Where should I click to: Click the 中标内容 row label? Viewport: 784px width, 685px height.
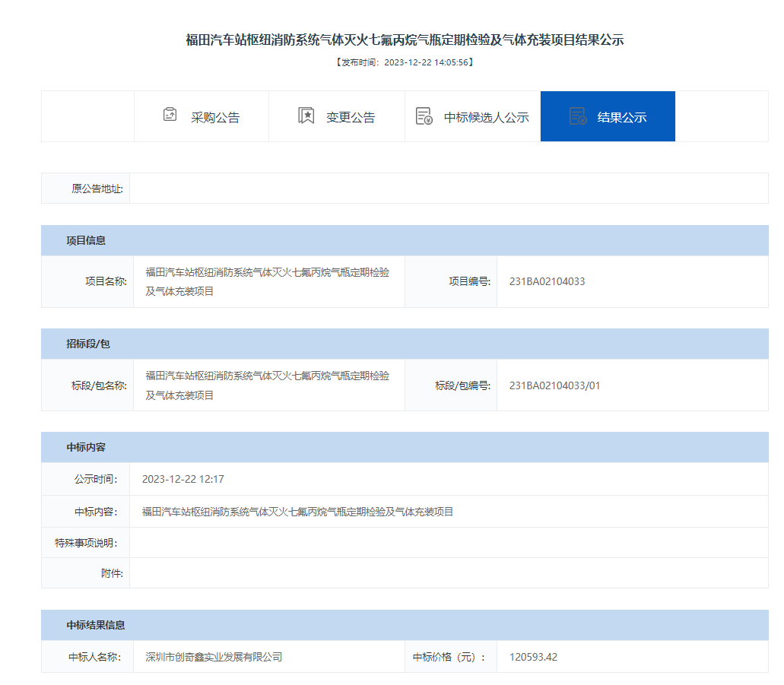[x=96, y=512]
